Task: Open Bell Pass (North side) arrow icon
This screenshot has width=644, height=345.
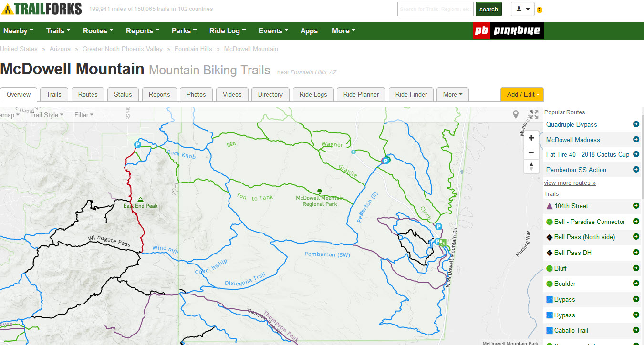Action: [636, 237]
